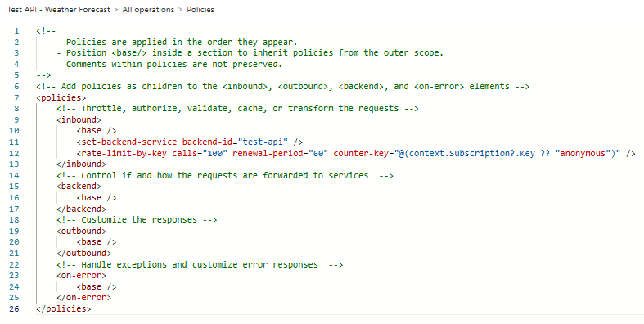Click line number 1 in the gutter
The width and height of the screenshot is (644, 324).
[x=16, y=31]
